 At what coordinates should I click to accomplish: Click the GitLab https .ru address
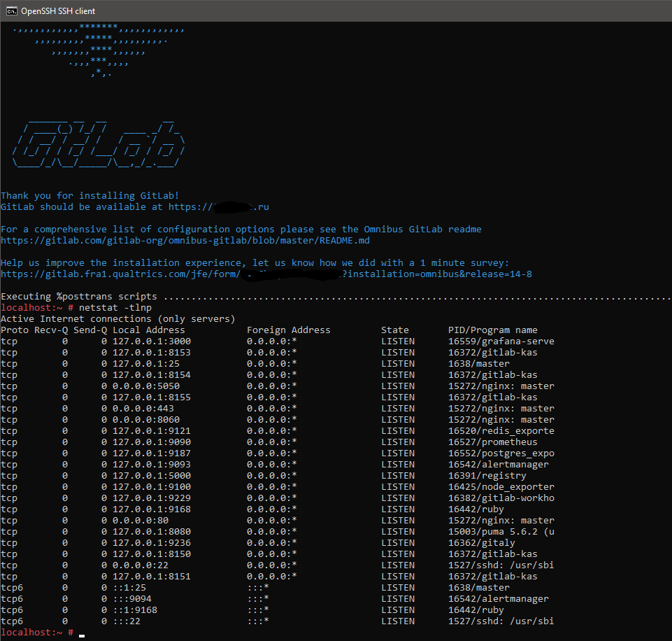(219, 207)
